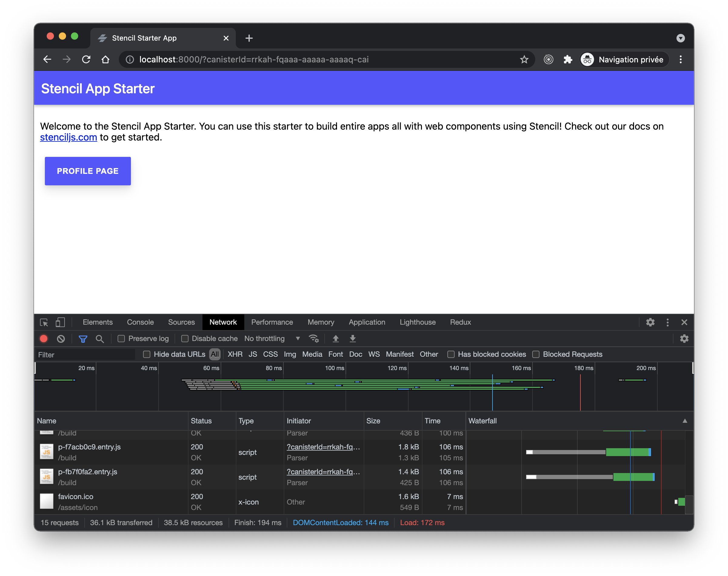The height and width of the screenshot is (576, 728).
Task: Filter requests by Doc type
Action: (x=356, y=354)
